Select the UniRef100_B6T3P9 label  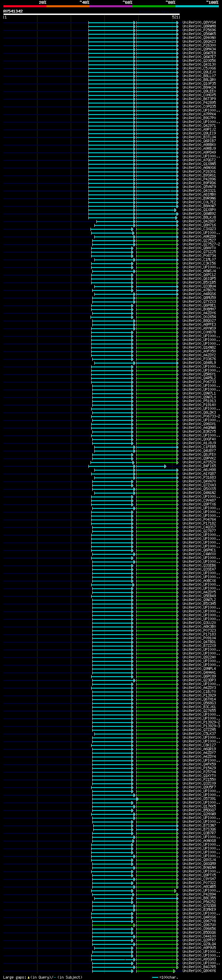199,99
